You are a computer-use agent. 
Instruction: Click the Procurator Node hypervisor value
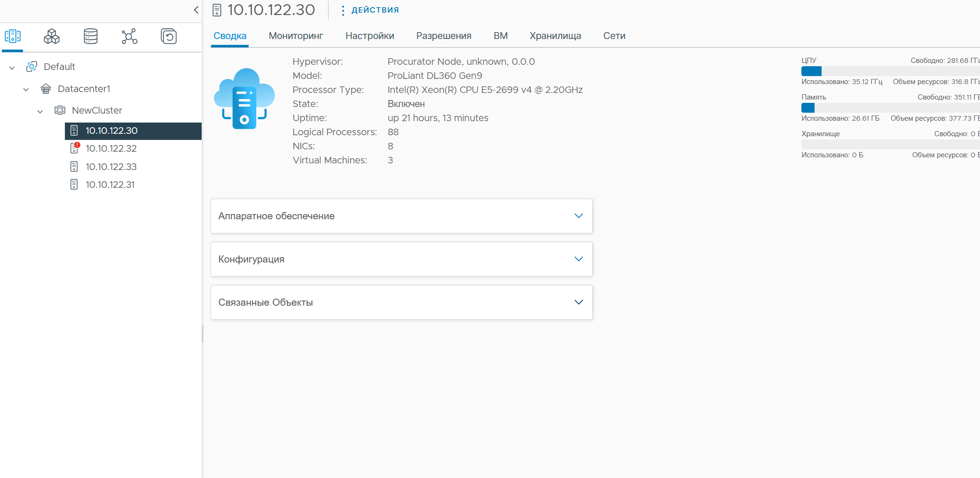coord(461,62)
